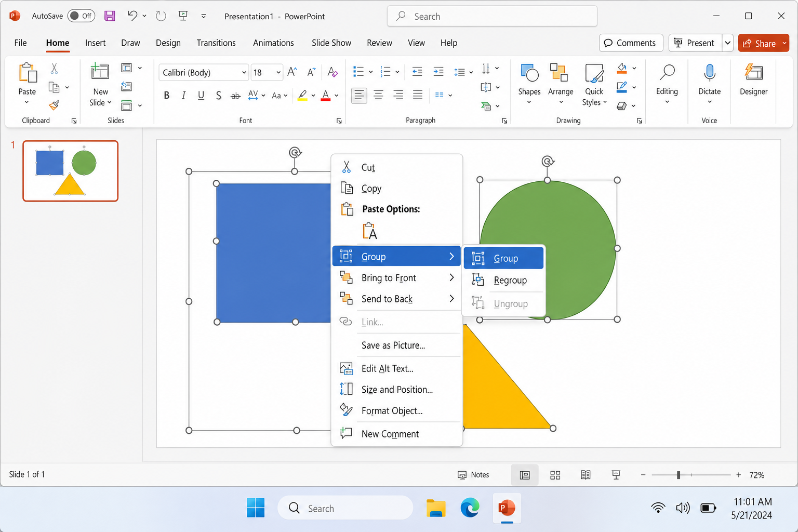Switch to Slide Sorter view
The image size is (798, 532).
555,475
